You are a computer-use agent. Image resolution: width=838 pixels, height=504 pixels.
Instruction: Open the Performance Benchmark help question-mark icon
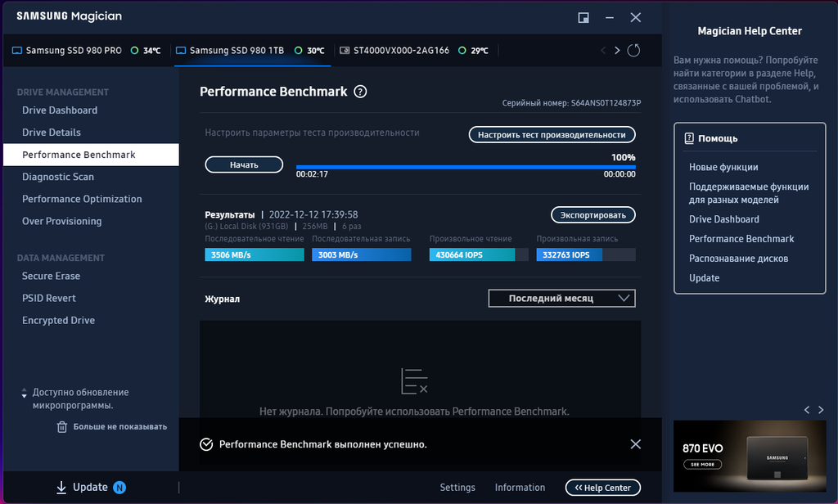click(361, 92)
